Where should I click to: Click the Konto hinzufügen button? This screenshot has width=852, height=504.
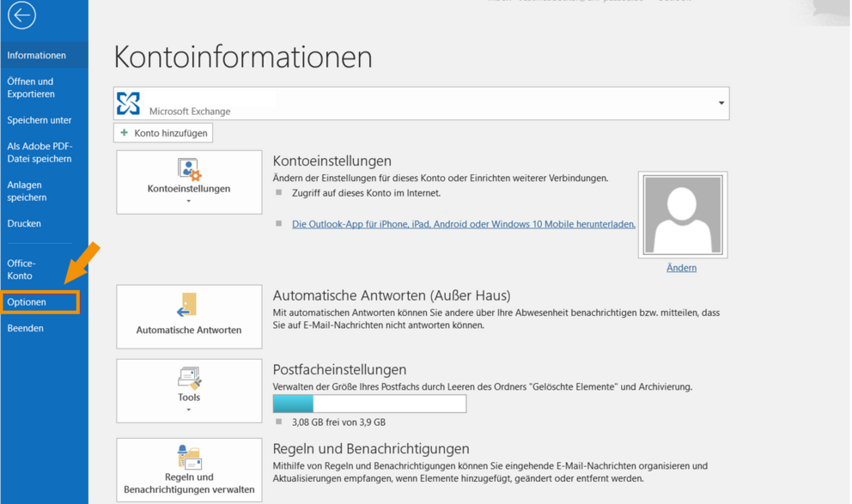coord(163,132)
